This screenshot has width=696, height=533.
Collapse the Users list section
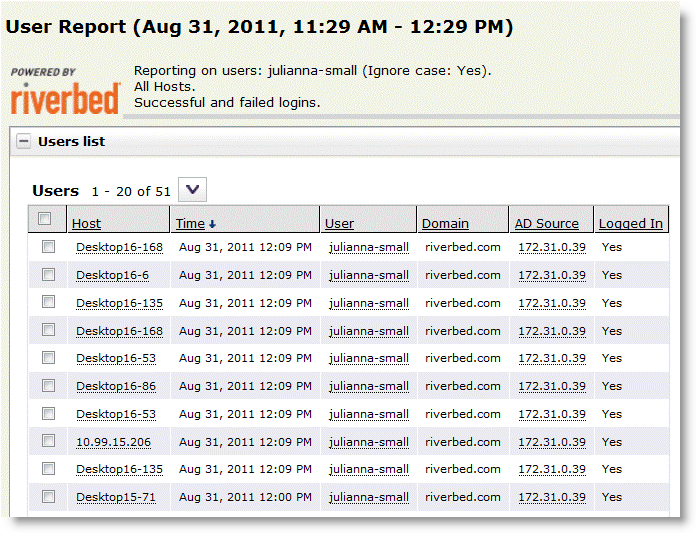click(x=24, y=142)
